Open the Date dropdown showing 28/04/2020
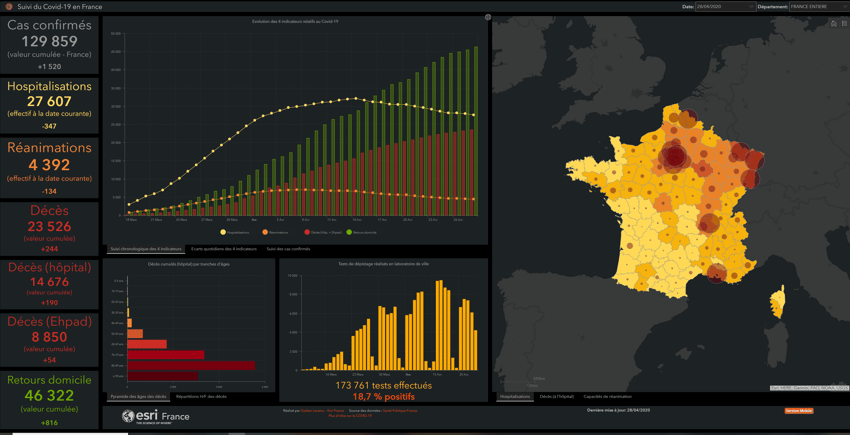This screenshot has width=850, height=435. [x=724, y=7]
